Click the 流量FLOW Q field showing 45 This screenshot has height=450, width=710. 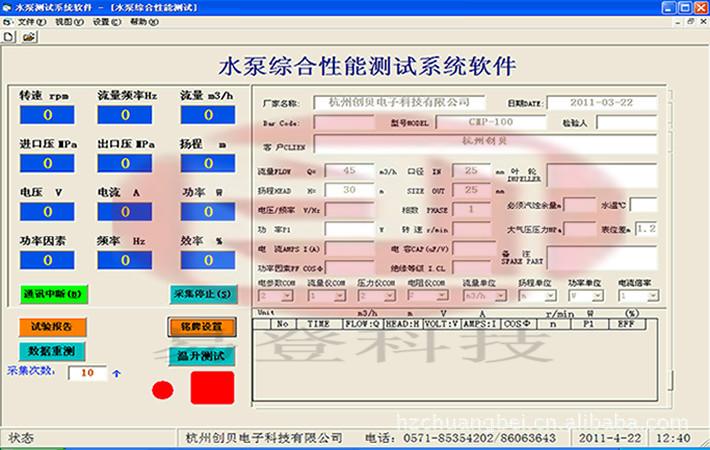(350, 171)
